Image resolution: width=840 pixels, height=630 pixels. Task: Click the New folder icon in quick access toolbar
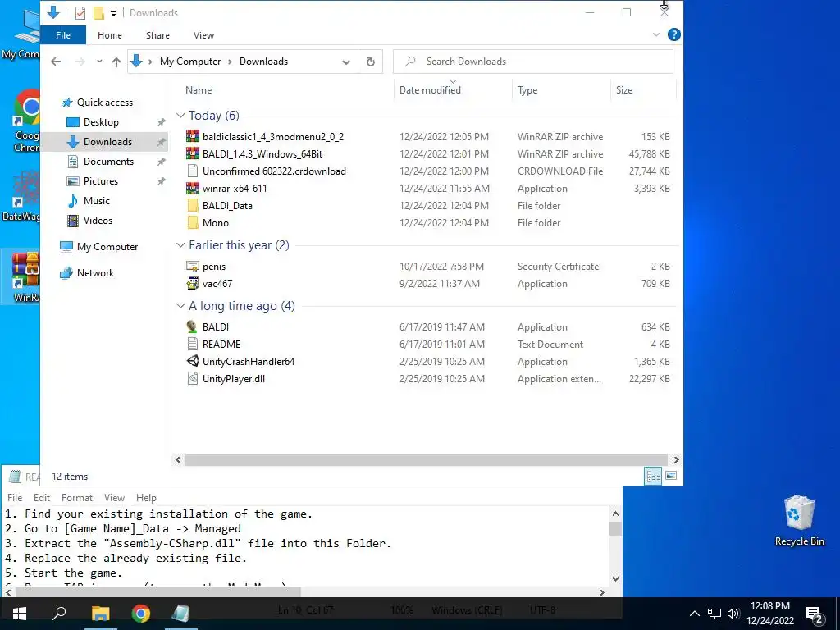(x=98, y=13)
